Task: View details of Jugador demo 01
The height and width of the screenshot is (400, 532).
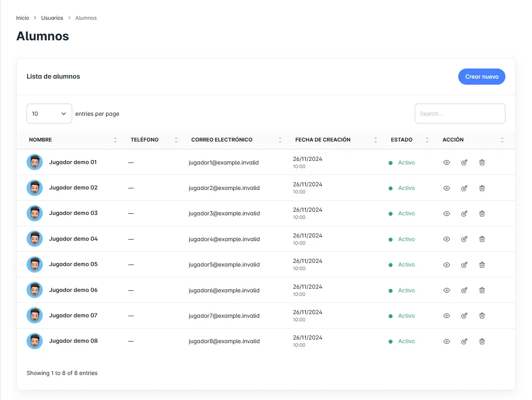Action: 447,162
